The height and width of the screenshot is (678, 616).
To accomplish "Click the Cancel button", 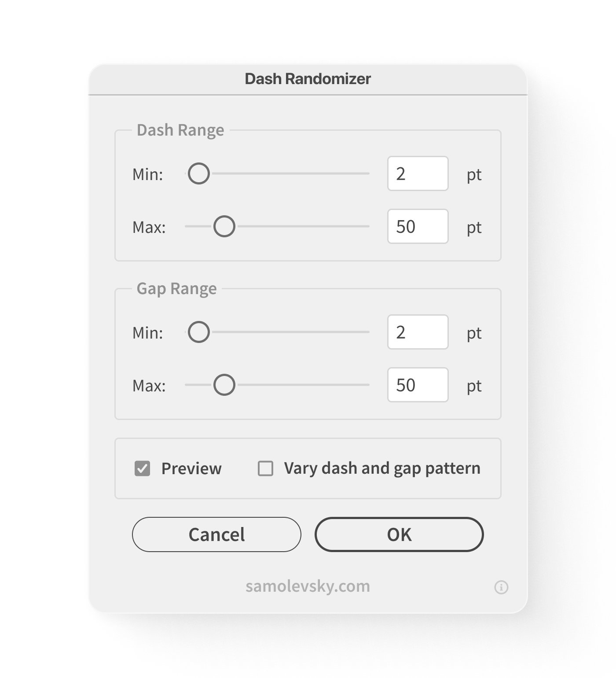I will 216,534.
